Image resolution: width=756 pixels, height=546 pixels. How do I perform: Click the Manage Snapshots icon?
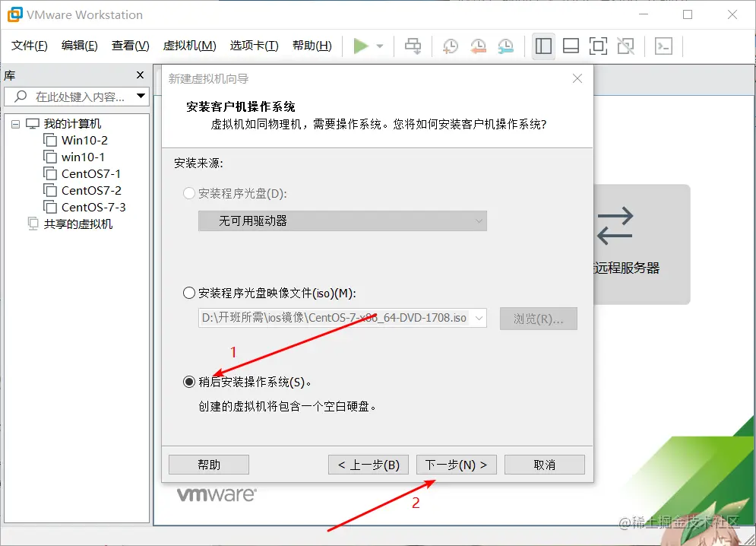506,46
